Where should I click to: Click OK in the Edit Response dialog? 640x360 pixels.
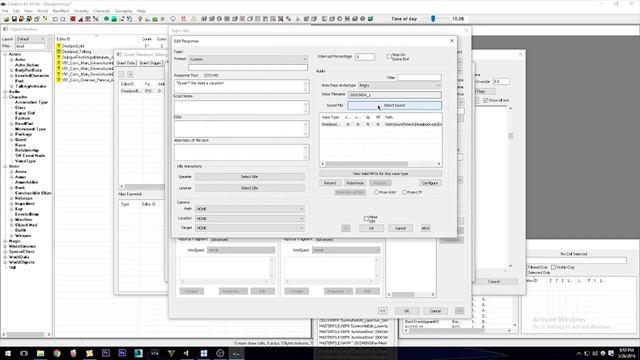pyautogui.click(x=371, y=228)
